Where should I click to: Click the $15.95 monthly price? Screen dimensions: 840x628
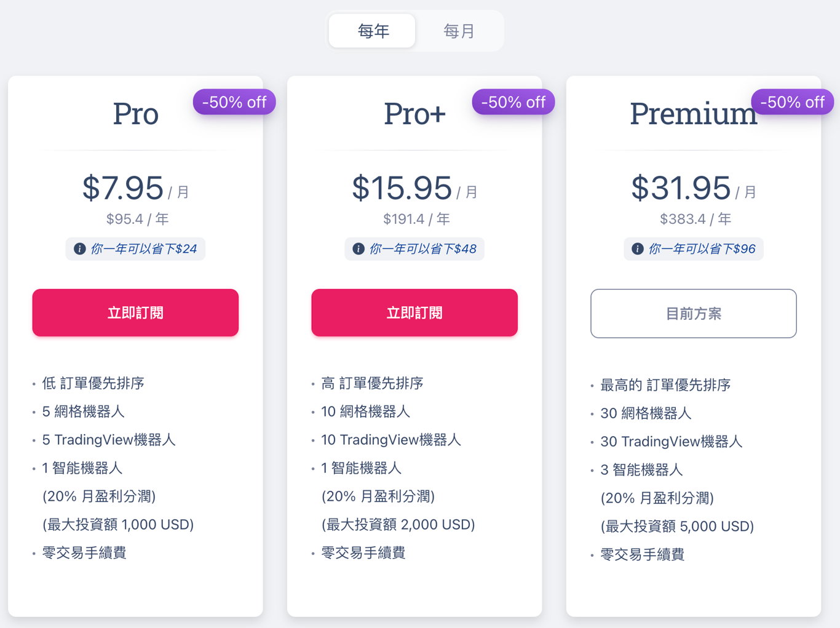click(402, 188)
